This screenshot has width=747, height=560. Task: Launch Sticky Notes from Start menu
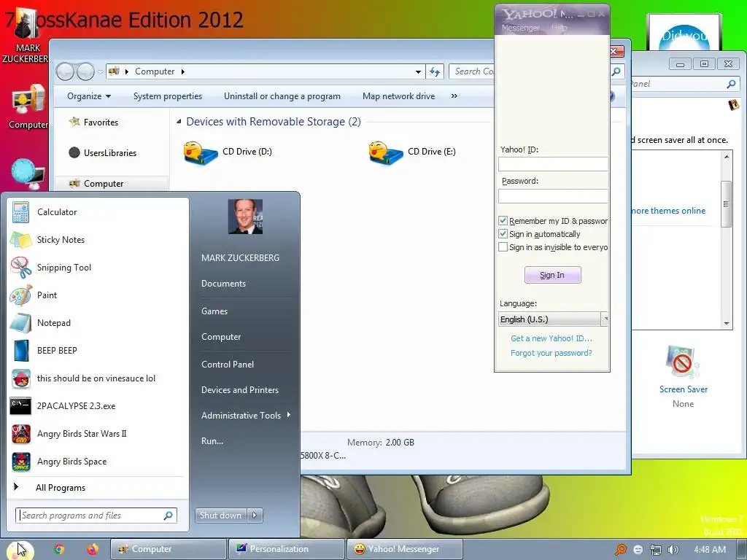pyautogui.click(x=98, y=240)
